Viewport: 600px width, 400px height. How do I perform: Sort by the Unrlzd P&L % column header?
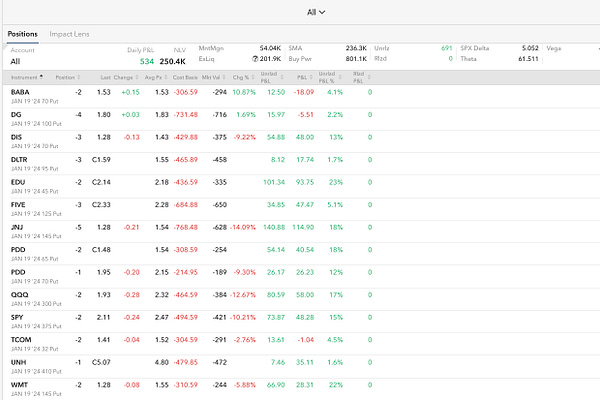click(330, 77)
